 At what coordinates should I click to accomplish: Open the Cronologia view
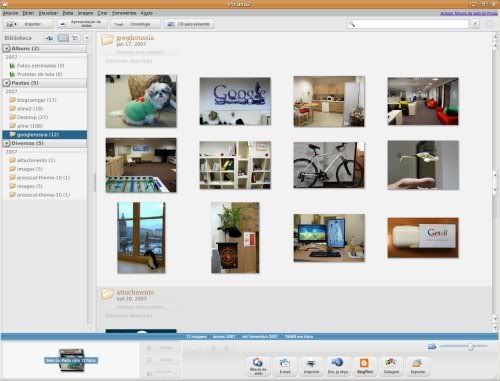pos(135,24)
